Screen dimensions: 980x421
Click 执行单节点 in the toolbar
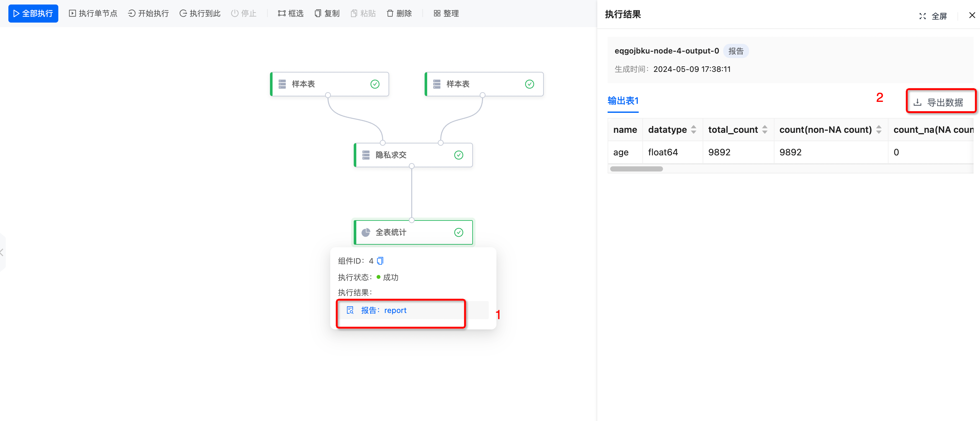point(93,14)
